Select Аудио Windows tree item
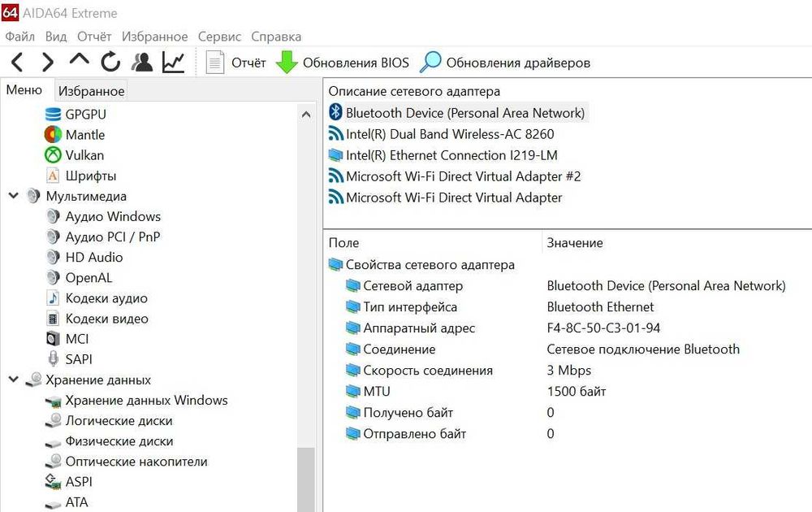Viewport: 812px width, 512px height. (x=113, y=217)
